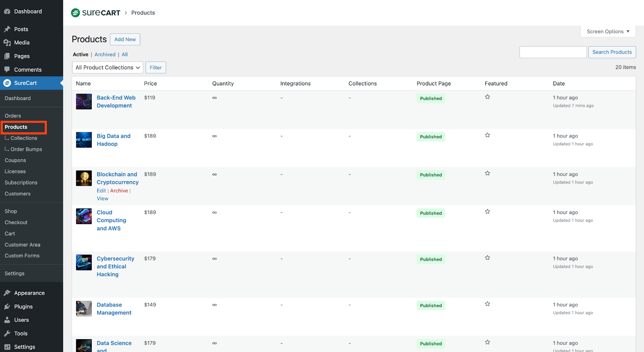The height and width of the screenshot is (352, 644).
Task: Open Subscriptions in SureCart menu
Action: pyautogui.click(x=21, y=183)
